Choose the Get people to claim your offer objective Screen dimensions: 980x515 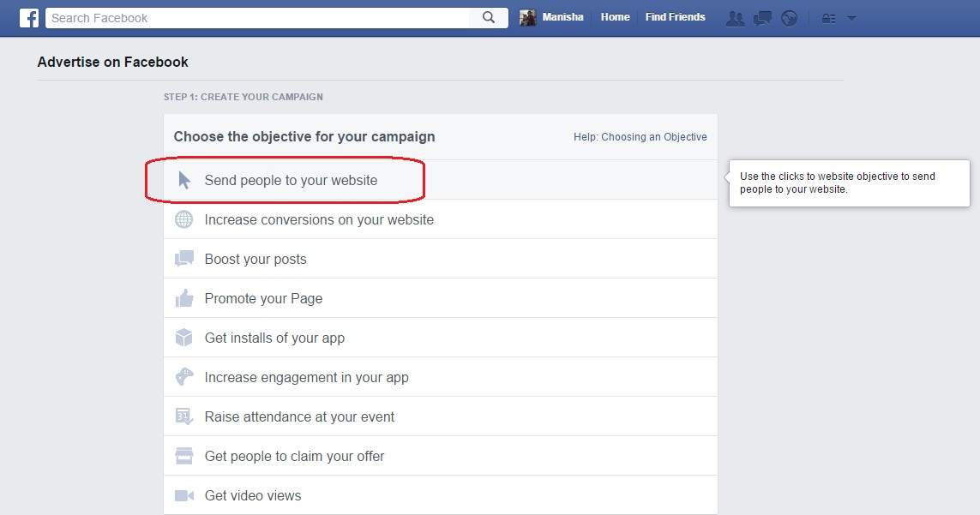294,456
